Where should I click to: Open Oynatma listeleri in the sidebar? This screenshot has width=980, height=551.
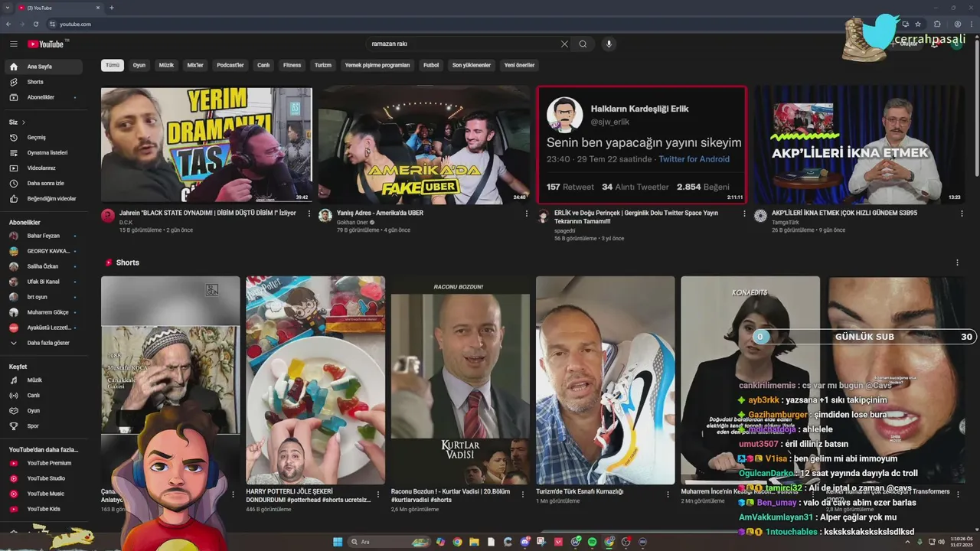click(45, 153)
